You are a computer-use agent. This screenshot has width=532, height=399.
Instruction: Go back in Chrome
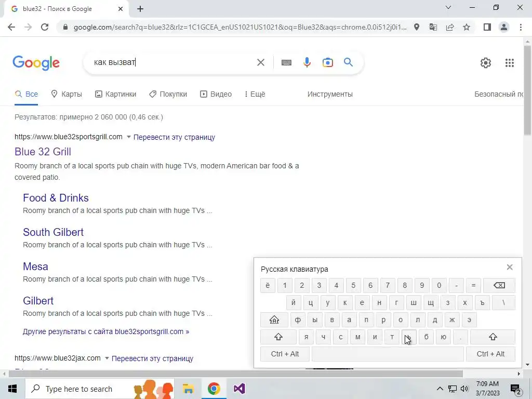(x=11, y=27)
